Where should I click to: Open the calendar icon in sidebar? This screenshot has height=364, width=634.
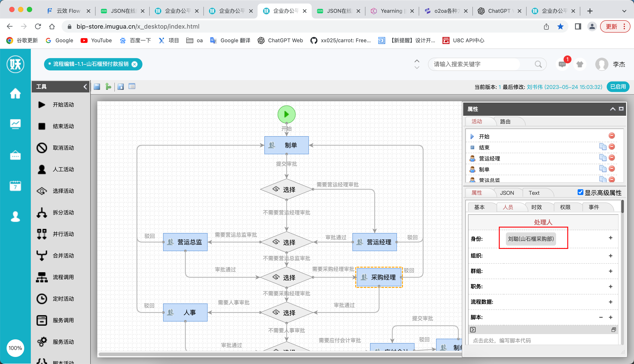[15, 186]
